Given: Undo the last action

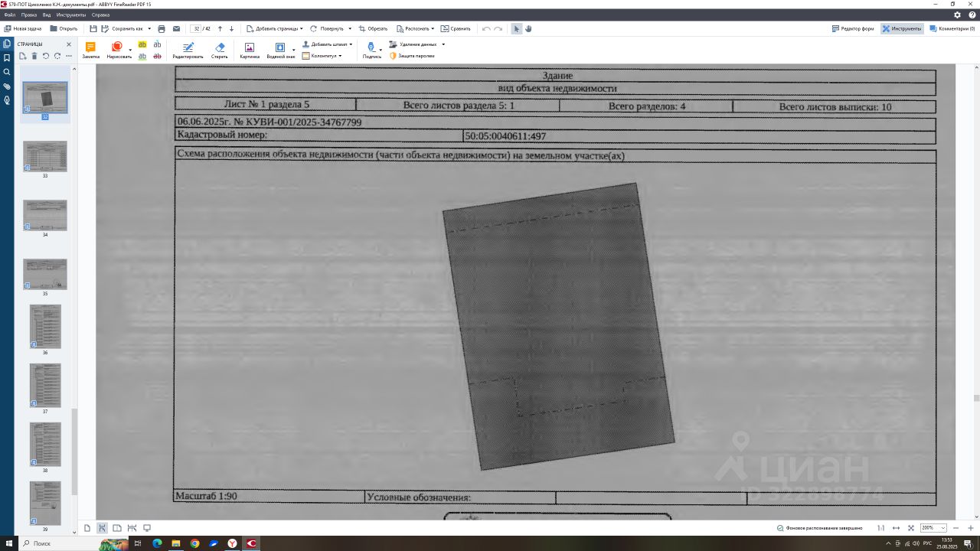Looking at the screenshot, I should point(486,28).
